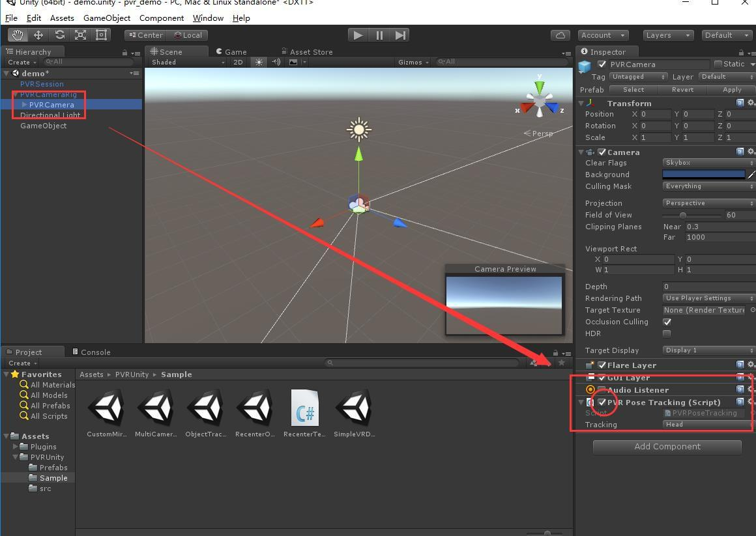This screenshot has width=756, height=536.
Task: Open the Component menu
Action: (x=162, y=18)
